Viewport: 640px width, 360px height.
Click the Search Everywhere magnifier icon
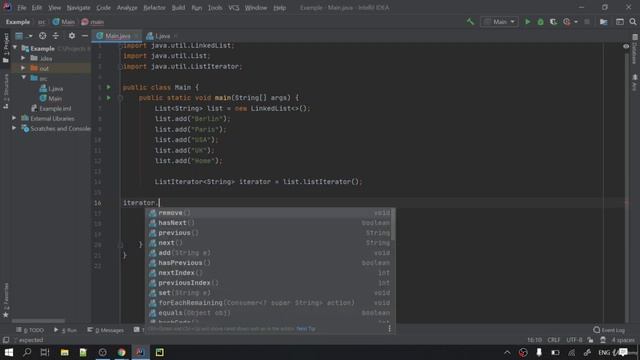[633, 22]
